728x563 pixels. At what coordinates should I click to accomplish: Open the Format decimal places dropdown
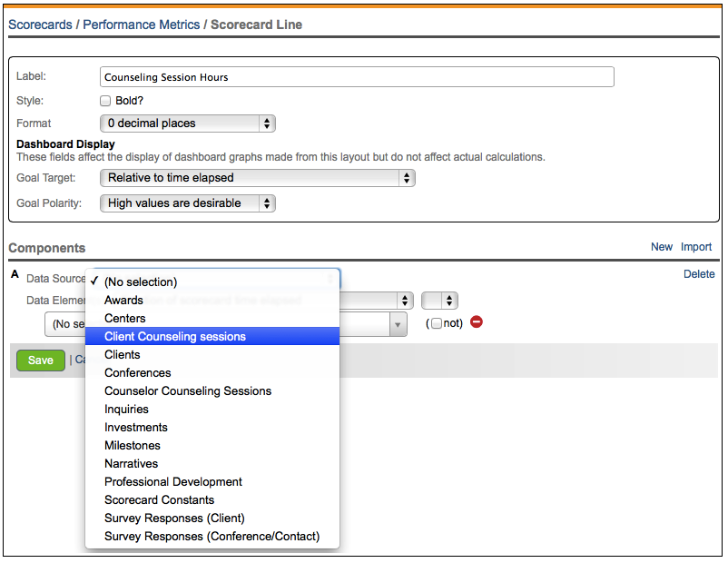(x=187, y=123)
